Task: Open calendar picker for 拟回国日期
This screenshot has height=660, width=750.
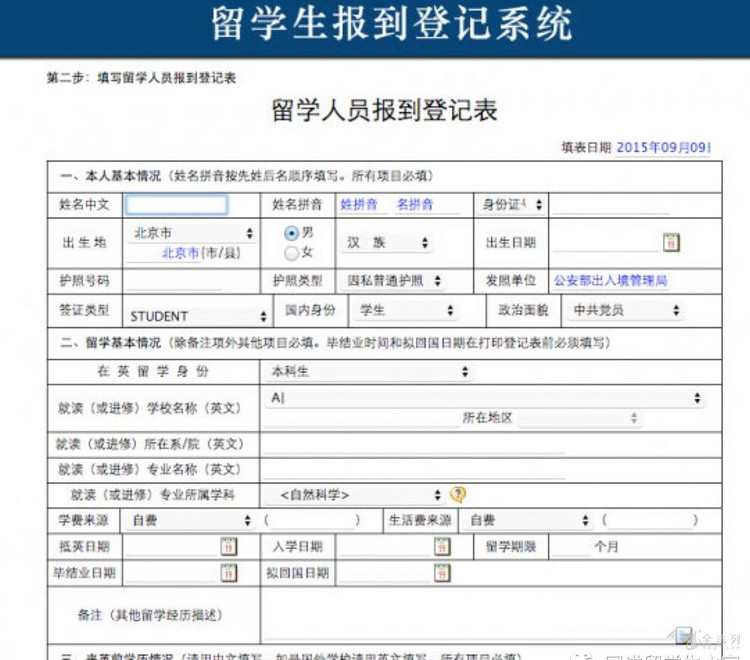Action: pyautogui.click(x=442, y=573)
